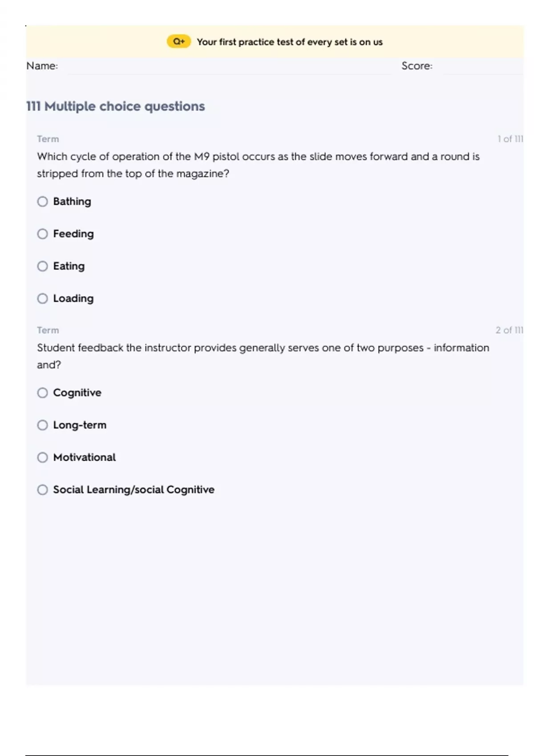Click the 'Your first practice test' banner text
Viewport: 534px width, 756px height.
tap(289, 42)
